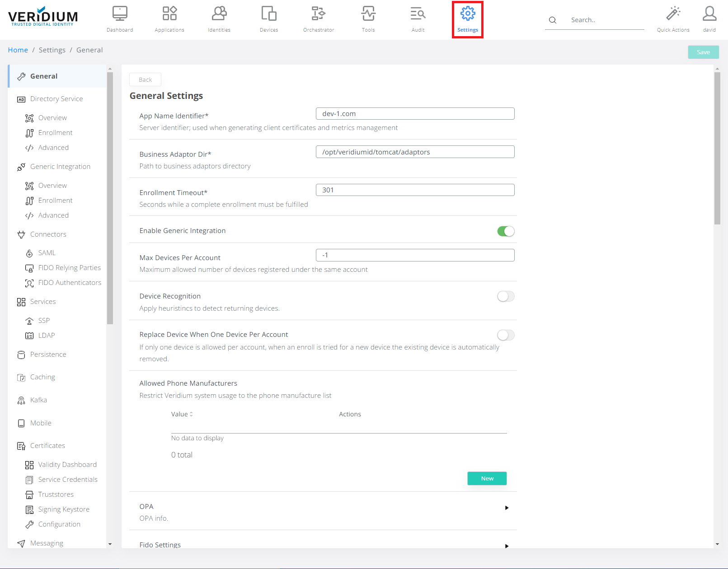Open the Devices icon in navigation bar
728x569 pixels.
click(x=269, y=14)
